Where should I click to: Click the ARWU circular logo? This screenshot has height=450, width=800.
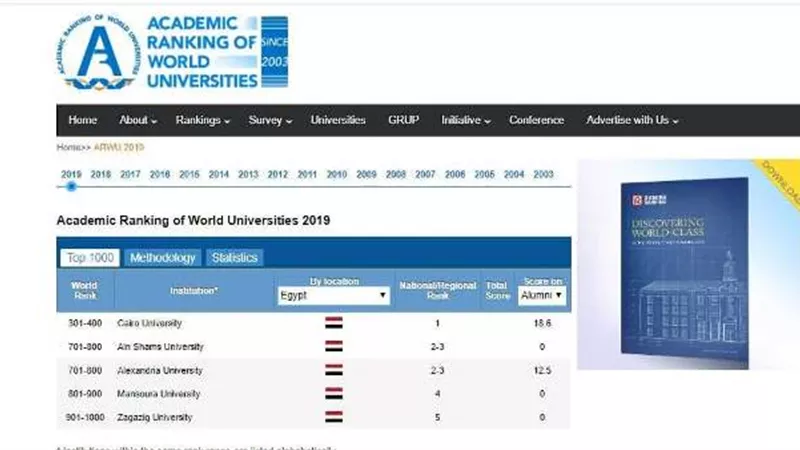[98, 52]
